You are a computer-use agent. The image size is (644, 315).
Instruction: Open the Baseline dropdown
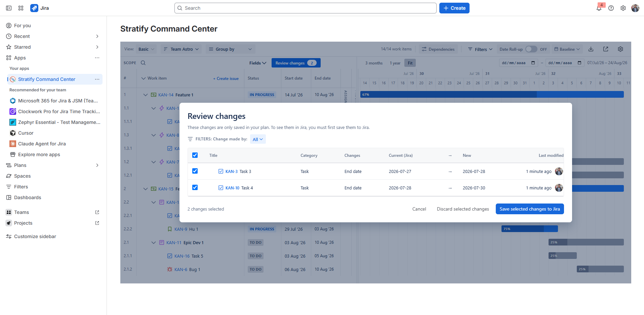click(567, 49)
